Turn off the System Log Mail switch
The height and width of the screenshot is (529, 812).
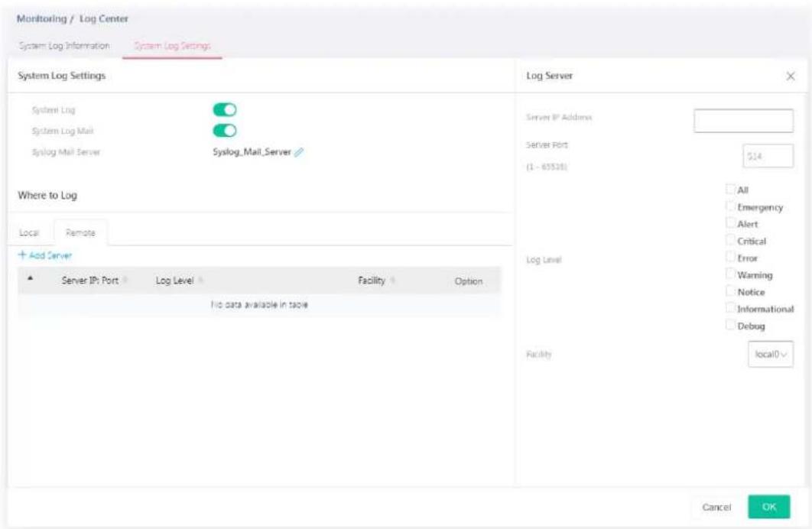pos(225,131)
